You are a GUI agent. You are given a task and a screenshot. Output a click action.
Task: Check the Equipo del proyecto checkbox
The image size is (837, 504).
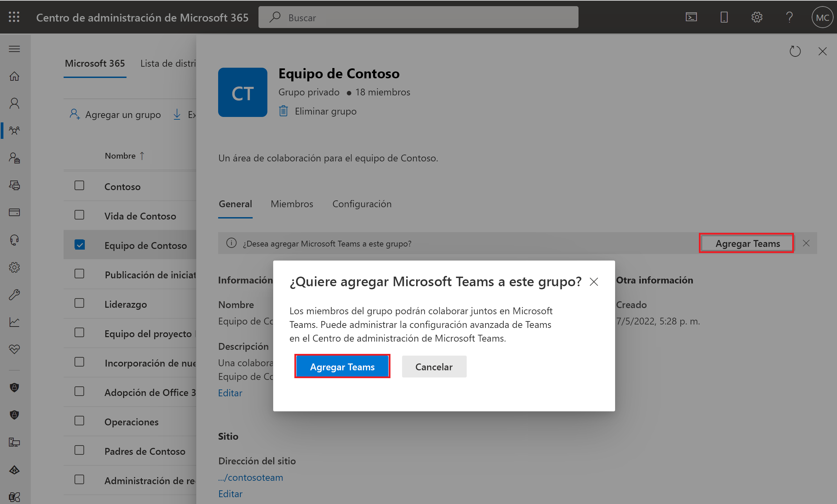(79, 332)
